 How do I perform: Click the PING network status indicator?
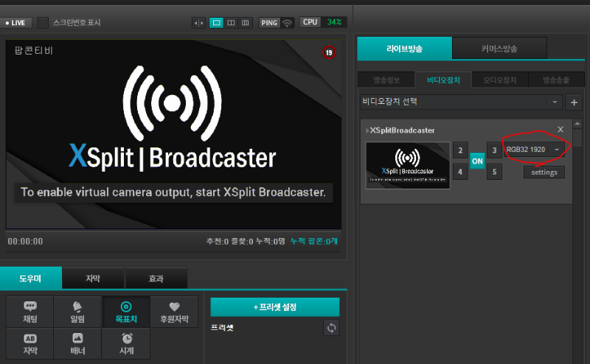(277, 23)
